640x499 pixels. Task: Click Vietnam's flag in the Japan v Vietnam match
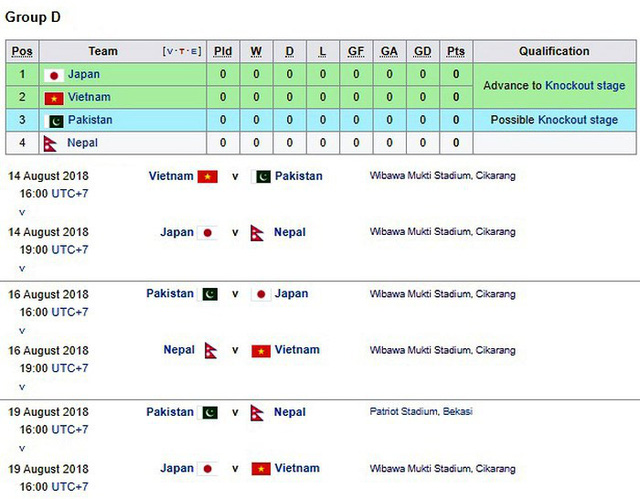[x=261, y=469]
